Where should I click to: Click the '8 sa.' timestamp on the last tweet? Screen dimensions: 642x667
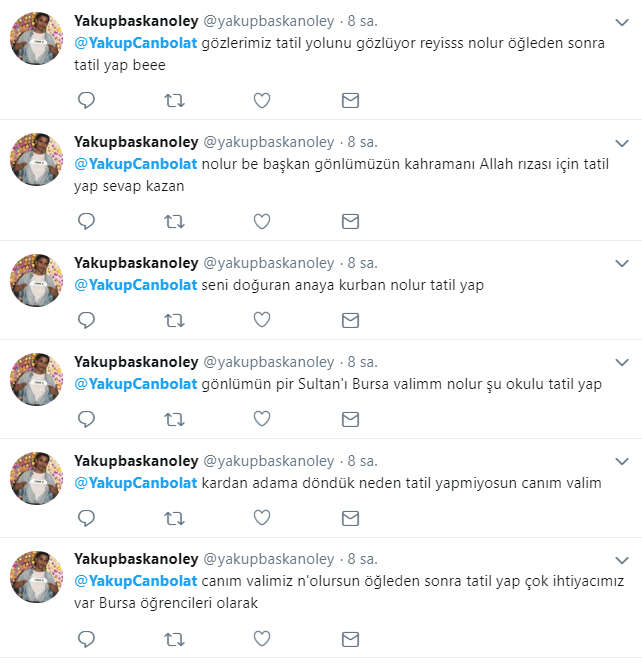[362, 559]
